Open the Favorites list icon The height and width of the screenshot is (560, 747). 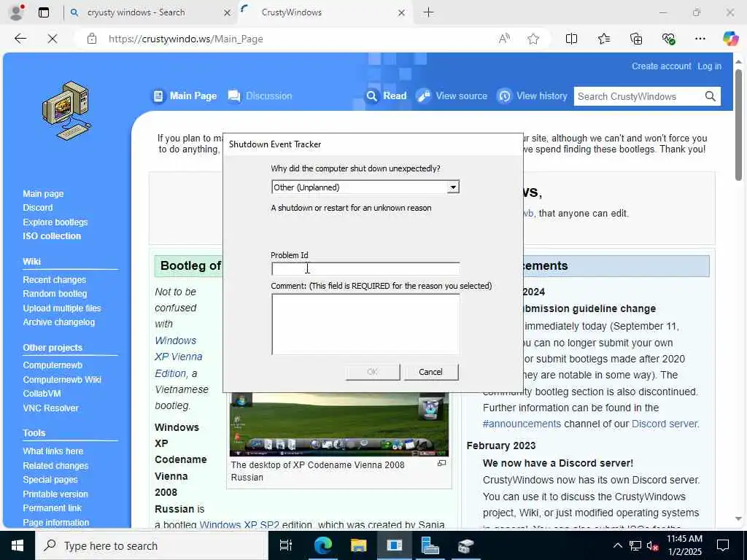[603, 39]
